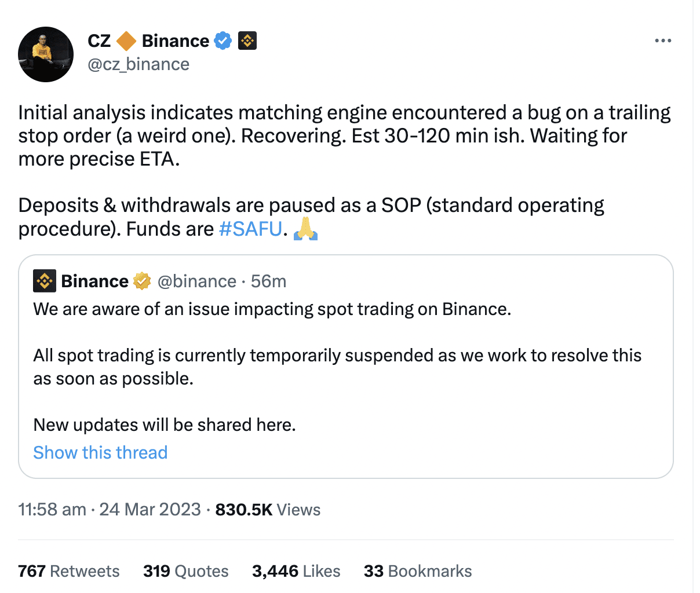This screenshot has width=700, height=593.
Task: Click the @cz_binance handle
Action: (138, 64)
